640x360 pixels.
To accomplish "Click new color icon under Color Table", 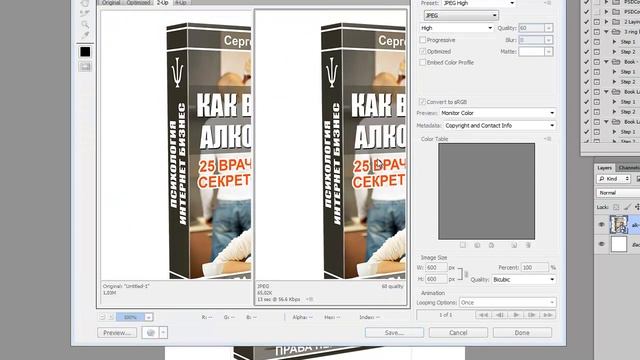I will pyautogui.click(x=514, y=245).
